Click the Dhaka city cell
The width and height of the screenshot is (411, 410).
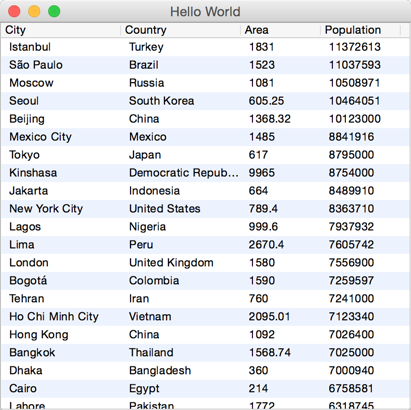(25, 371)
